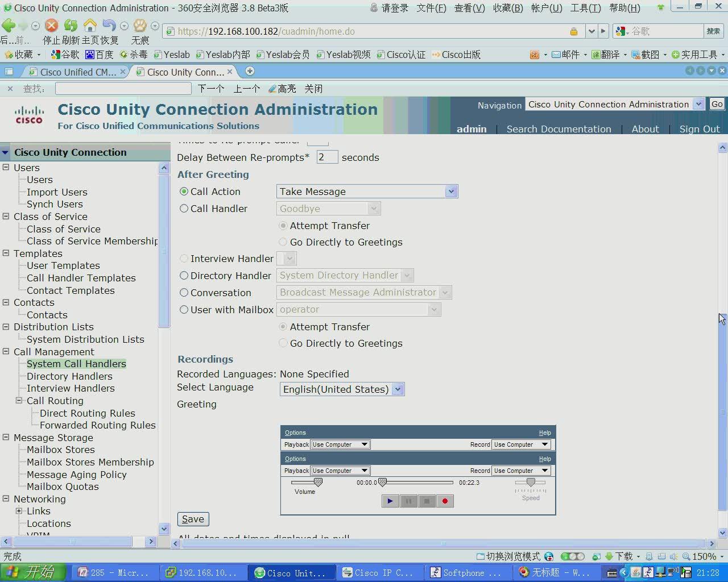Screen dimensions: 728x582
Task: Open a new browser tab with plus icon
Action: pyautogui.click(x=250, y=71)
